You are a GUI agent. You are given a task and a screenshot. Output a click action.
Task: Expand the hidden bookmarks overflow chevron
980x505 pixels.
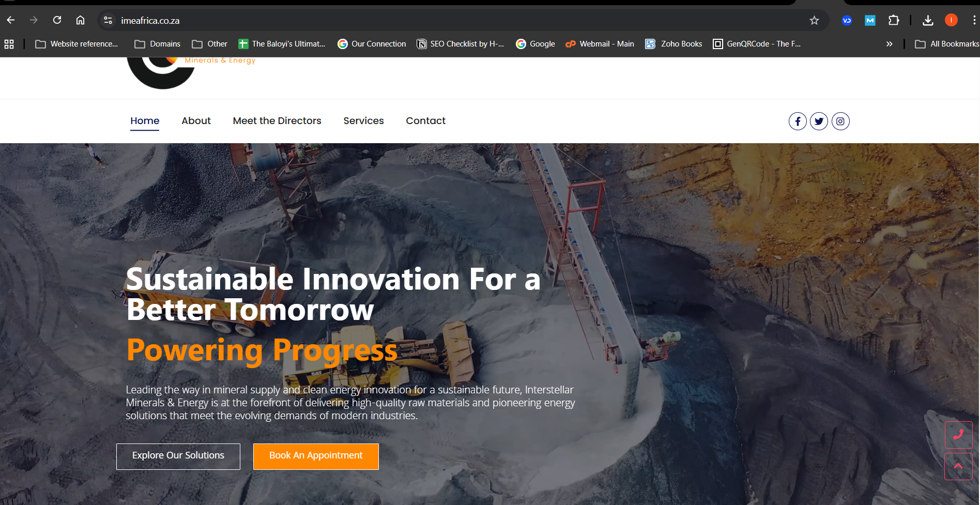pyautogui.click(x=889, y=44)
